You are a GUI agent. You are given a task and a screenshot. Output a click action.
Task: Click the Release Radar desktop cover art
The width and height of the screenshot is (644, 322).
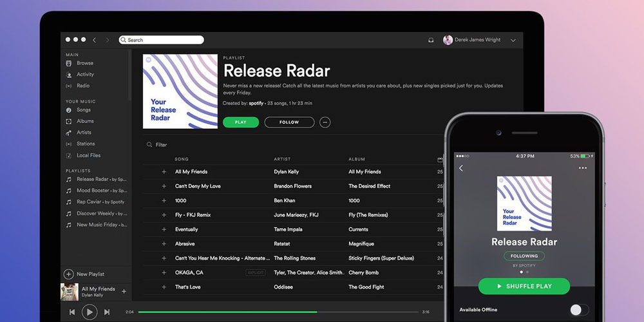[x=180, y=91]
